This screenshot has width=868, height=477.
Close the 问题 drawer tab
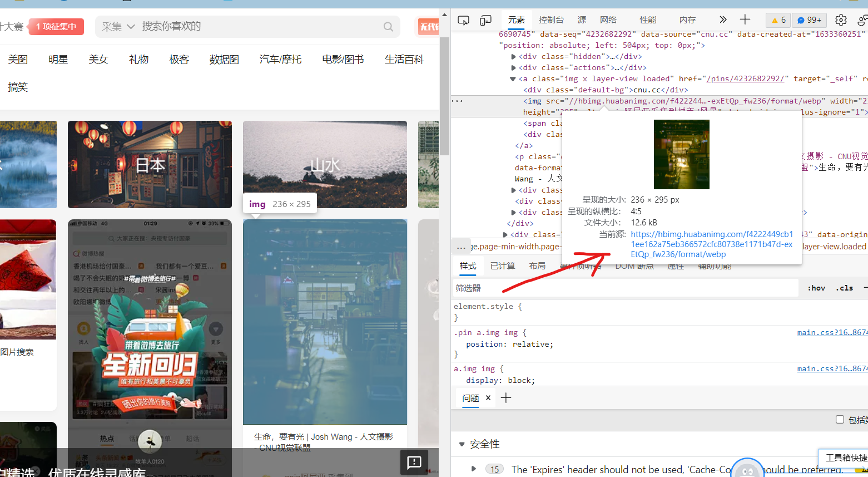(488, 397)
